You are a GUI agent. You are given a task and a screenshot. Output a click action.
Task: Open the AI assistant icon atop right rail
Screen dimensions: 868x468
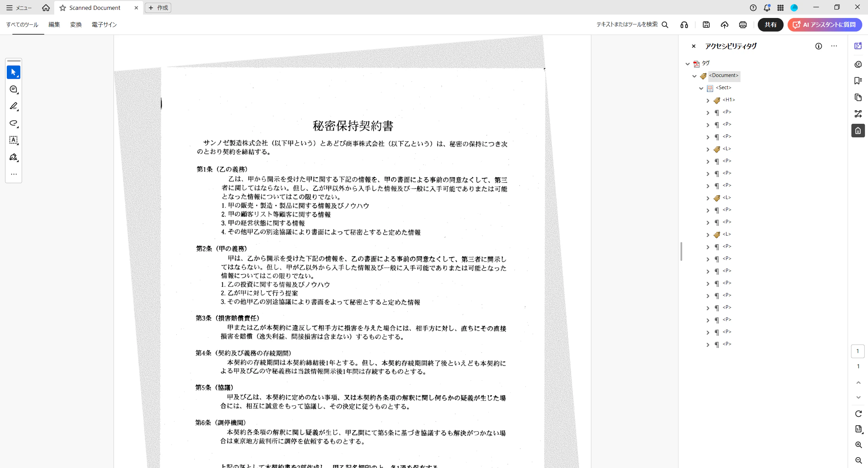pos(858,46)
